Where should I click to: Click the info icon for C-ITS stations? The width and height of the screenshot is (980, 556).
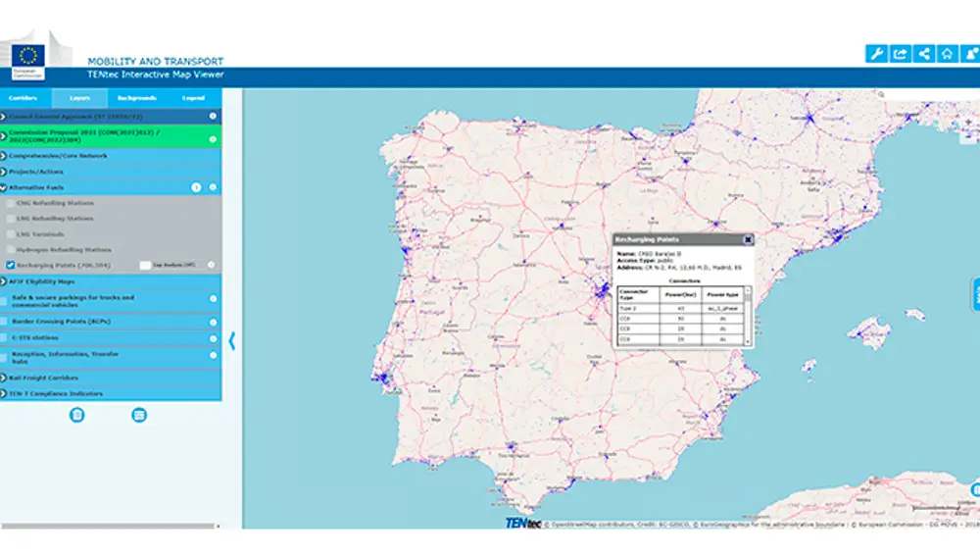pyautogui.click(x=213, y=338)
